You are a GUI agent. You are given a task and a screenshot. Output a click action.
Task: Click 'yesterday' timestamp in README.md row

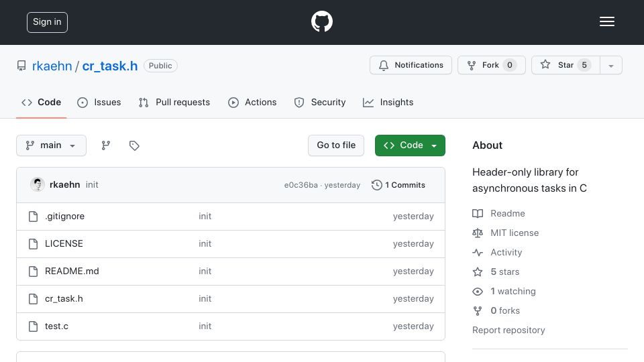click(413, 271)
